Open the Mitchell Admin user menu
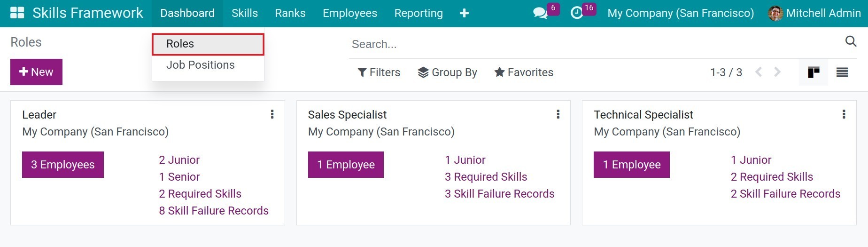 pos(814,13)
